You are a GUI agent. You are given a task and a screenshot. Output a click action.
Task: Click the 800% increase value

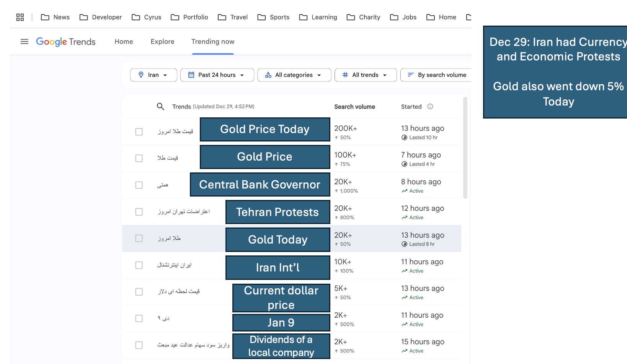pyautogui.click(x=347, y=218)
